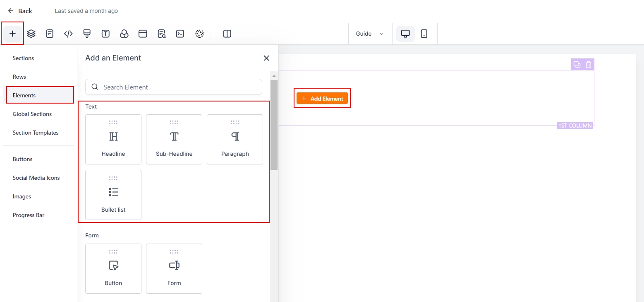The image size is (644, 302).
Task: Open the cookie consent icon
Action: point(200,34)
